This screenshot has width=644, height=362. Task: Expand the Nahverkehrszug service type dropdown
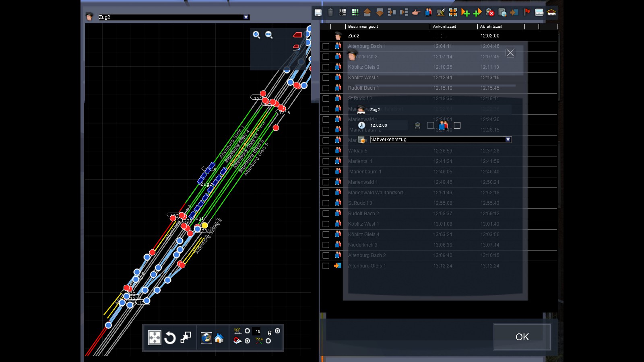point(508,140)
